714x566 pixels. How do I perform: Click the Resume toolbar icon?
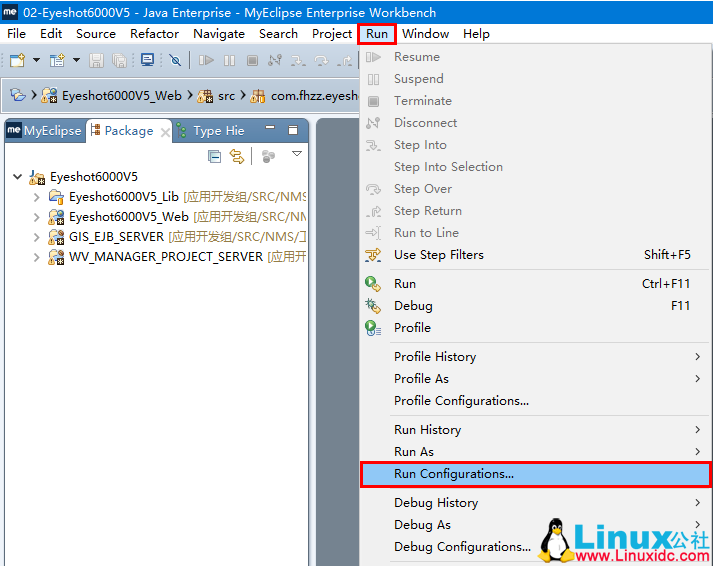tap(206, 60)
